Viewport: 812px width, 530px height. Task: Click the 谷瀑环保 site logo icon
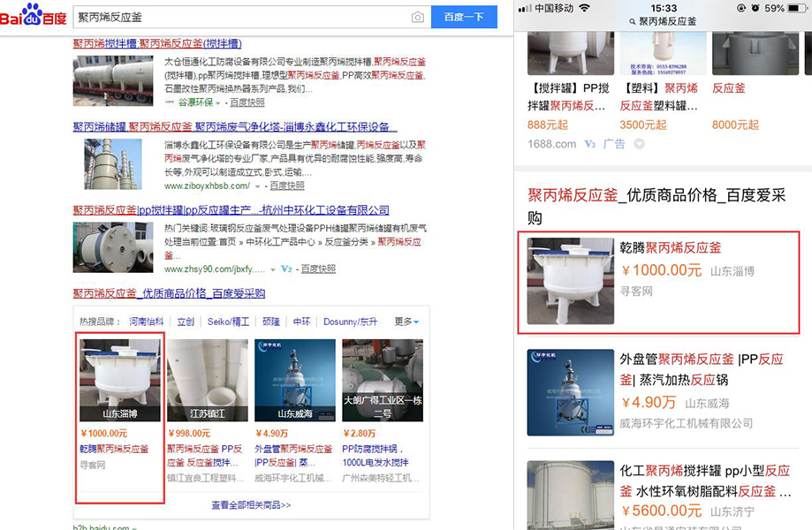click(x=170, y=102)
